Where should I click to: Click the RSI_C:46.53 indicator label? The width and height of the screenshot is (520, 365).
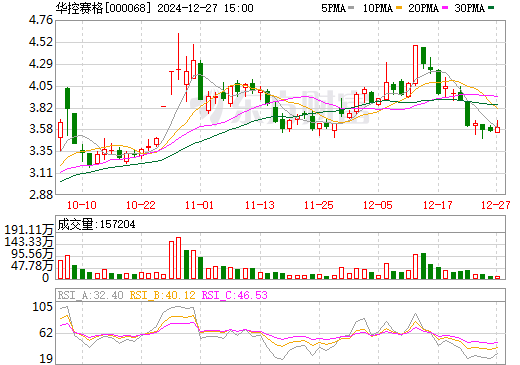pos(235,295)
